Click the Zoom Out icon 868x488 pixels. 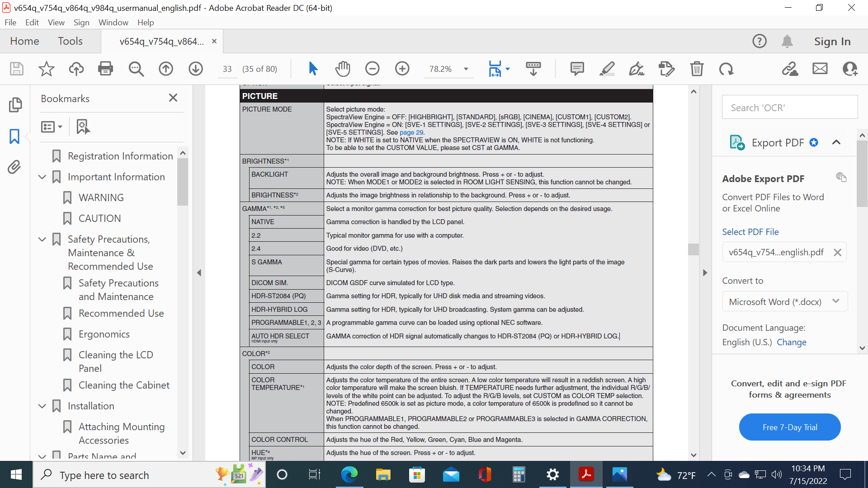372,67
